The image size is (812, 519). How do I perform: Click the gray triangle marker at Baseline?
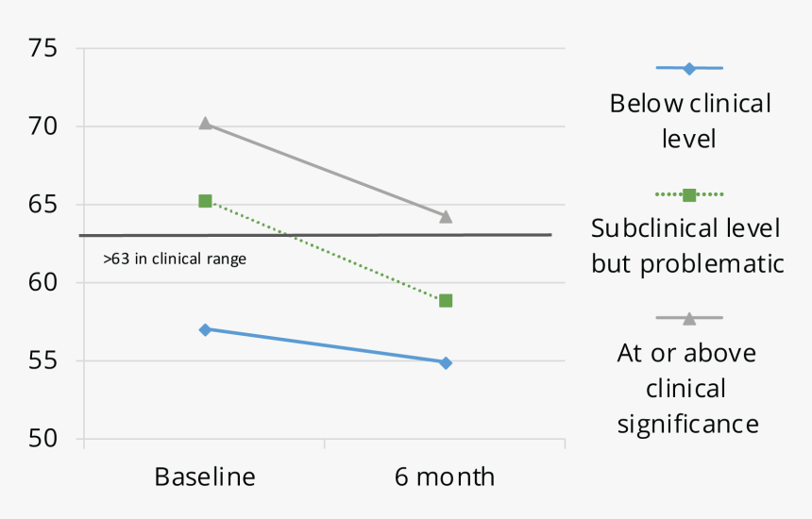[x=205, y=123]
